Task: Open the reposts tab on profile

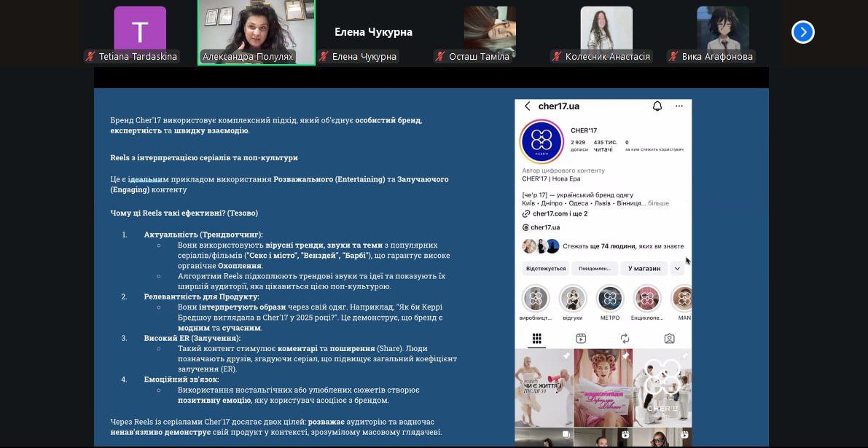Action: (x=625, y=339)
